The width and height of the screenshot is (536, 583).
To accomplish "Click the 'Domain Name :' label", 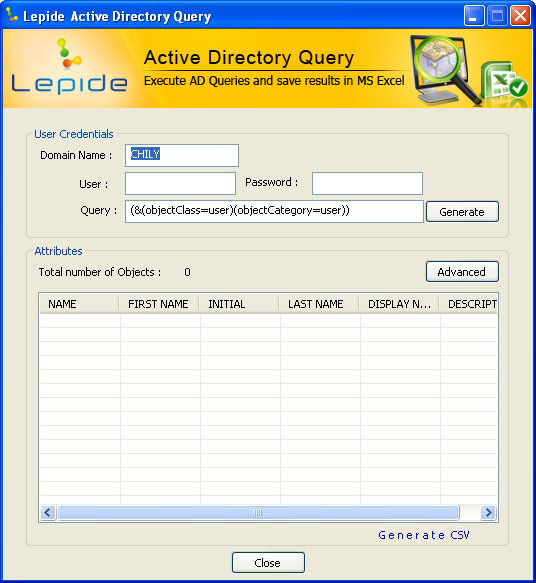I will (x=76, y=155).
